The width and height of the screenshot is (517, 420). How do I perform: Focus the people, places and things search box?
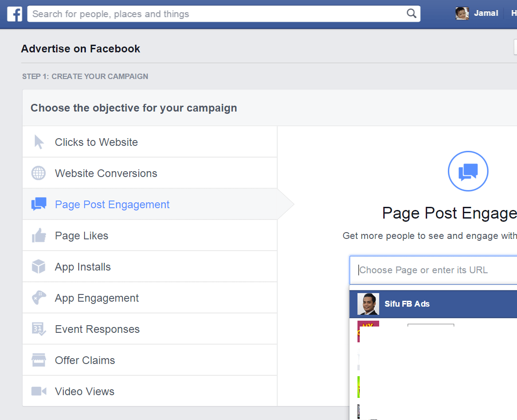tap(224, 14)
